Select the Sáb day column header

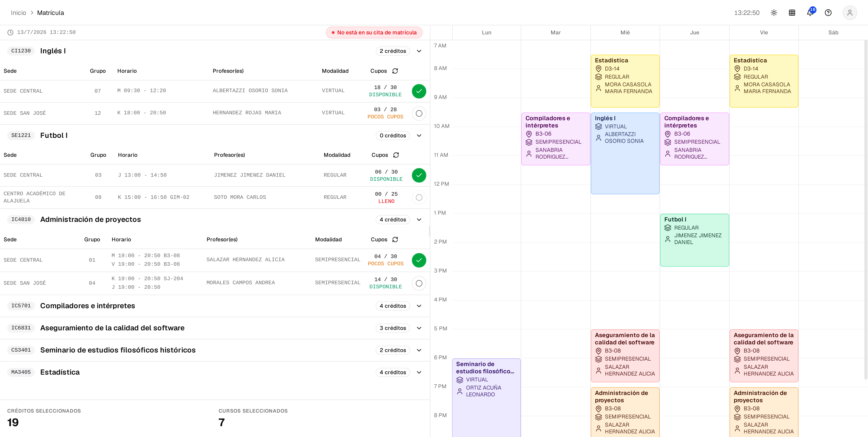833,33
